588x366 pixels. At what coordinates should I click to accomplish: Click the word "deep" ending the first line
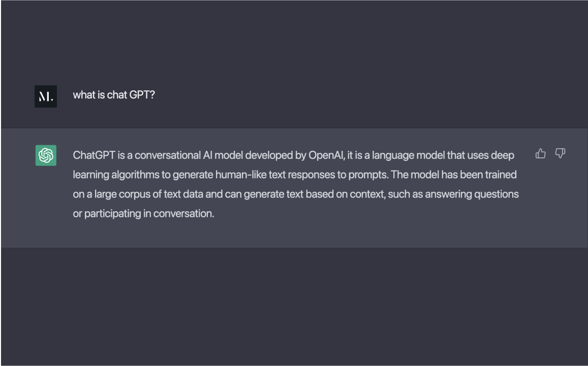pos(503,155)
